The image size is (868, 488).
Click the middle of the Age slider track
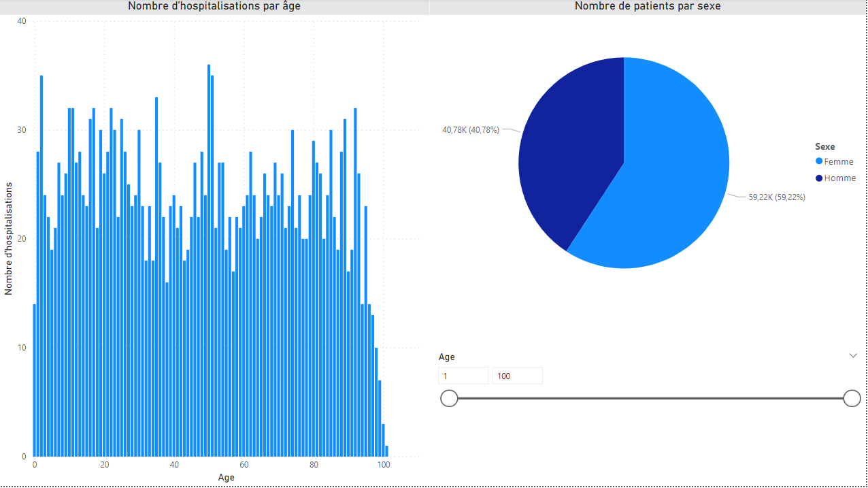(650, 398)
